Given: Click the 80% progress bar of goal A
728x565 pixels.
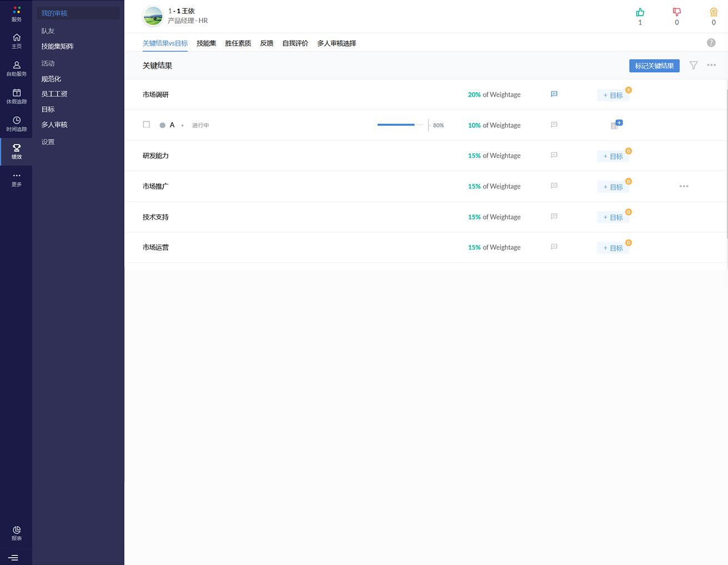Looking at the screenshot, I should 396,125.
